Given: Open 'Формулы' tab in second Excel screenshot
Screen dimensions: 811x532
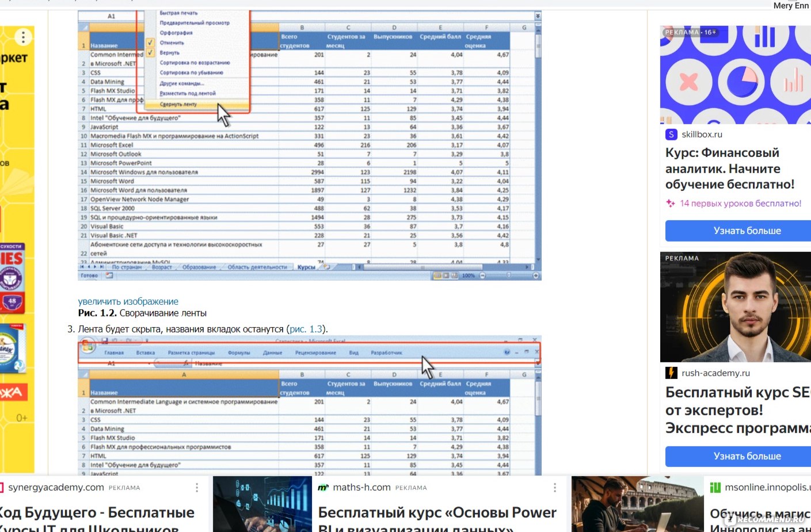Looking at the screenshot, I should pyautogui.click(x=239, y=353).
